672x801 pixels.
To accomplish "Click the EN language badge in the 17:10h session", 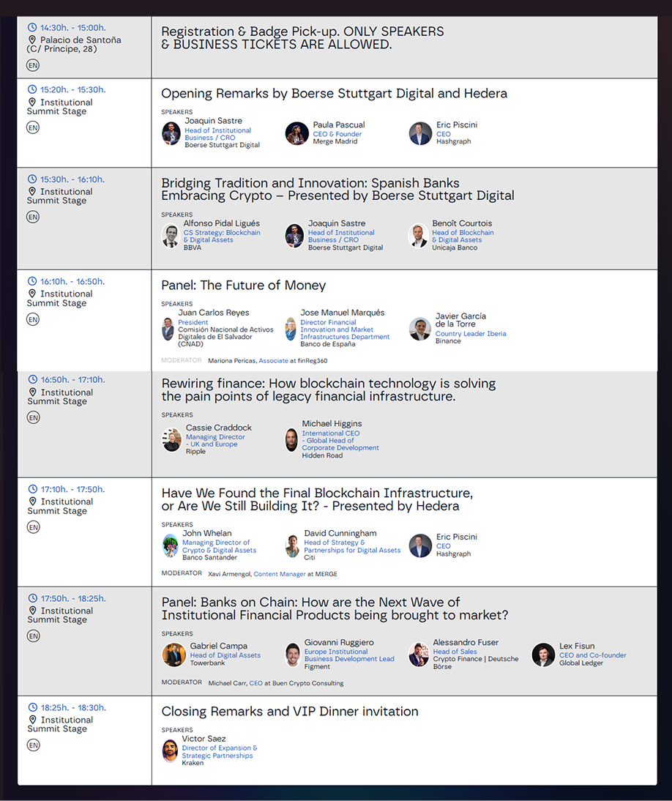I will (x=33, y=527).
